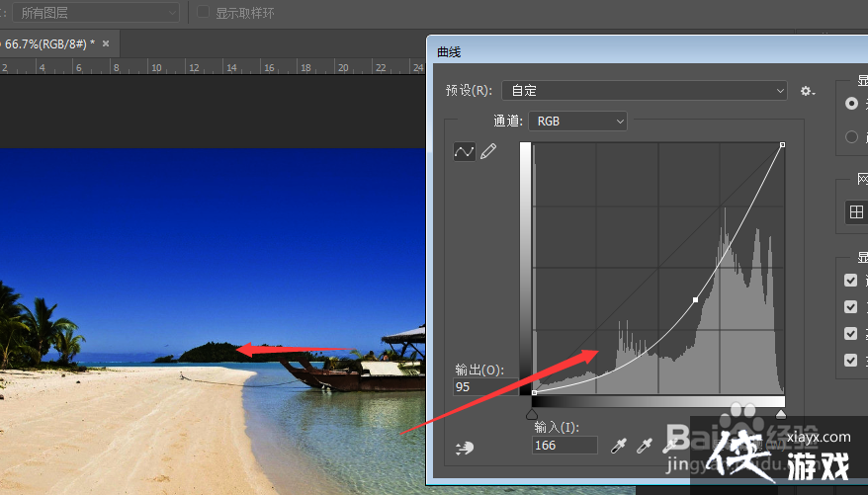Viewport: 868px width, 495px height.
Task: Select the edit-points curve tool
Action: [464, 151]
